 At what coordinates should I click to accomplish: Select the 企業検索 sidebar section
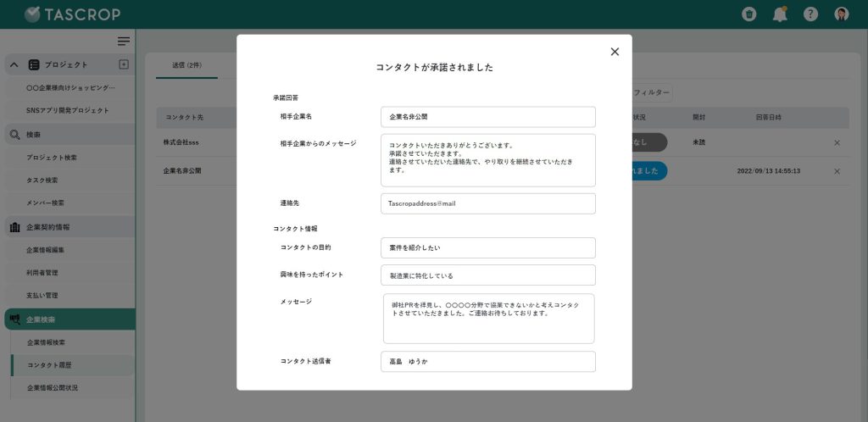[41, 319]
